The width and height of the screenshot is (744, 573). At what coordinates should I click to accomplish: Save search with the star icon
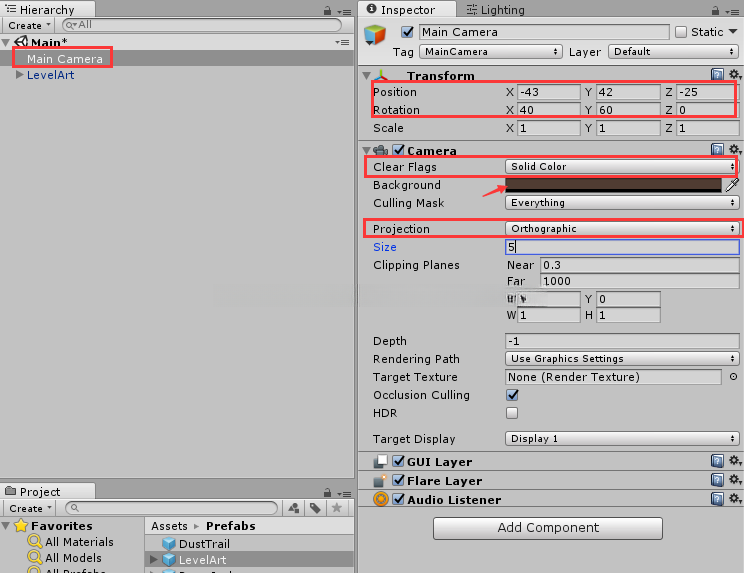point(337,508)
